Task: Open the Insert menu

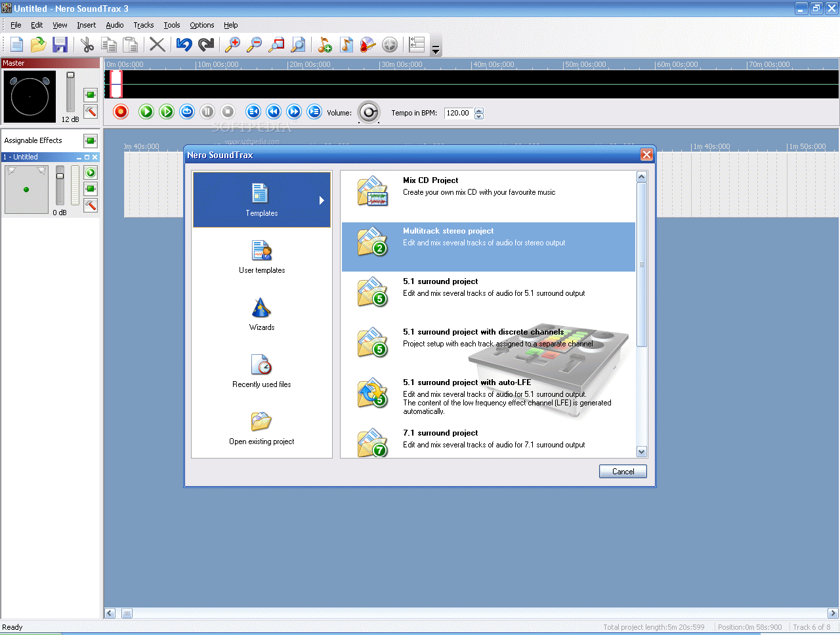Action: (86, 25)
